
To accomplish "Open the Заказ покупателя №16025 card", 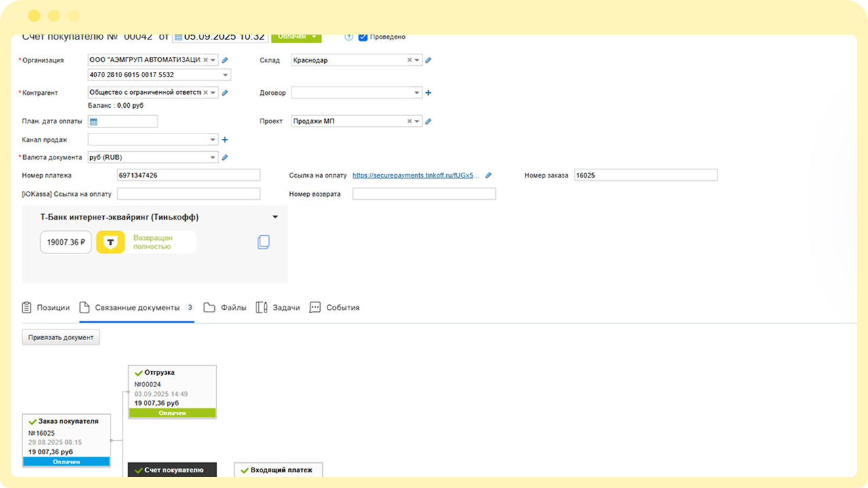I will [x=66, y=441].
